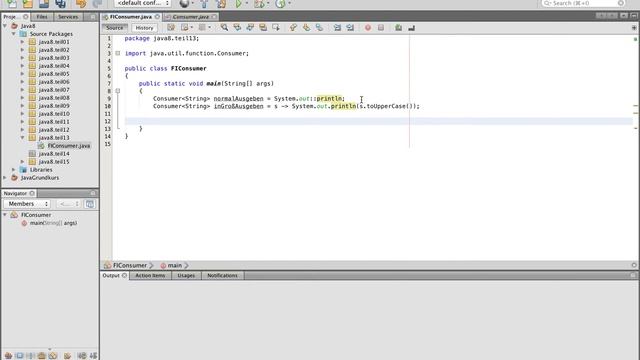The height and width of the screenshot is (360, 640).
Task: Click Shift Line Left icon
Action: 337,28
